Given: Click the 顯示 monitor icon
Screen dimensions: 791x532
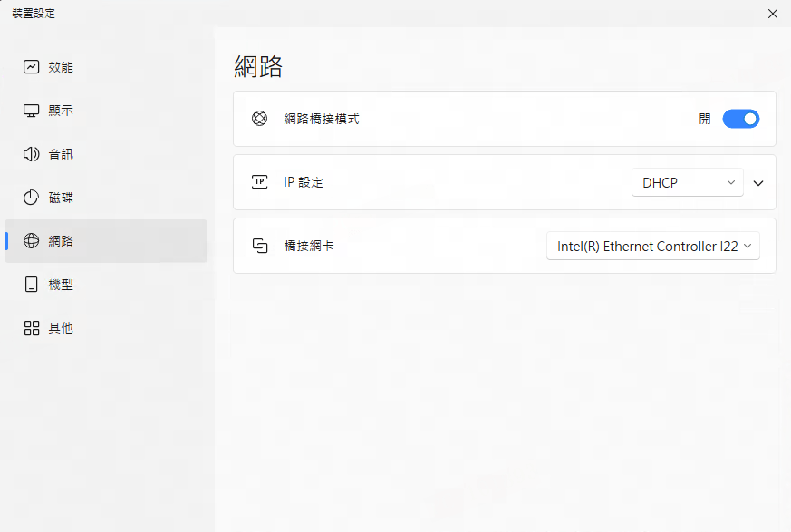Looking at the screenshot, I should click(x=32, y=111).
